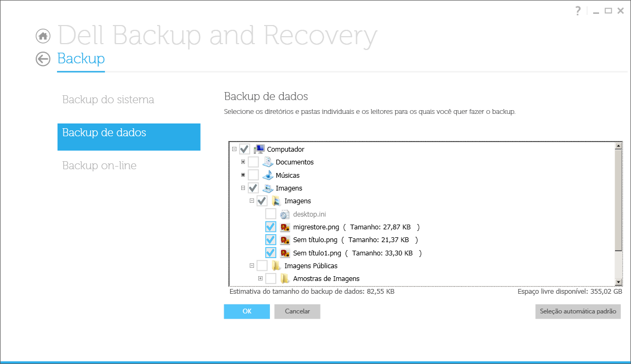Select the Músicas label
Image resolution: width=631 pixels, height=364 pixels.
(x=288, y=176)
